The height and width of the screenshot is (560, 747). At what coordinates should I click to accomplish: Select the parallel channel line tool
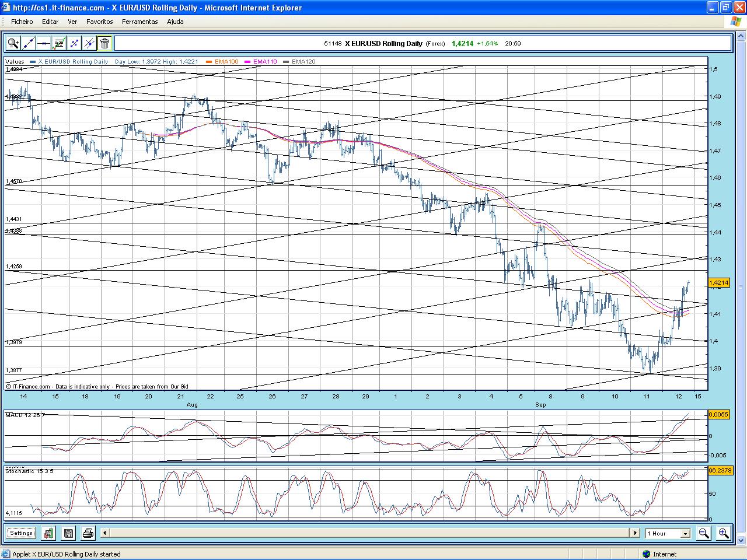tap(89, 43)
